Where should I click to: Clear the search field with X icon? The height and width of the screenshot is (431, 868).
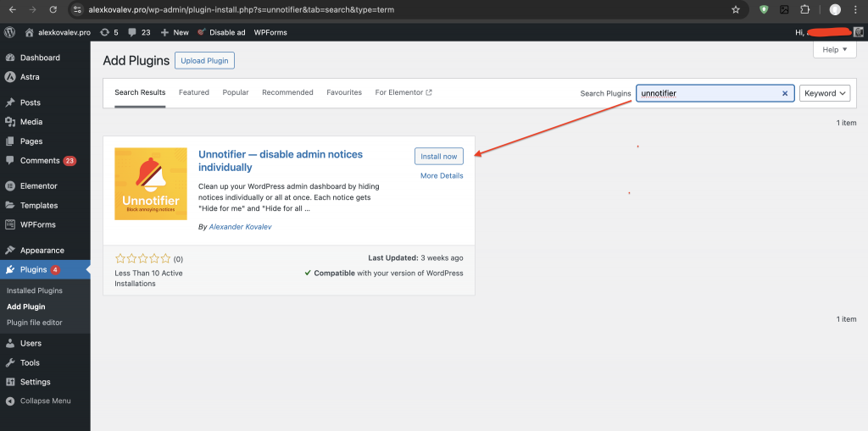coord(785,93)
